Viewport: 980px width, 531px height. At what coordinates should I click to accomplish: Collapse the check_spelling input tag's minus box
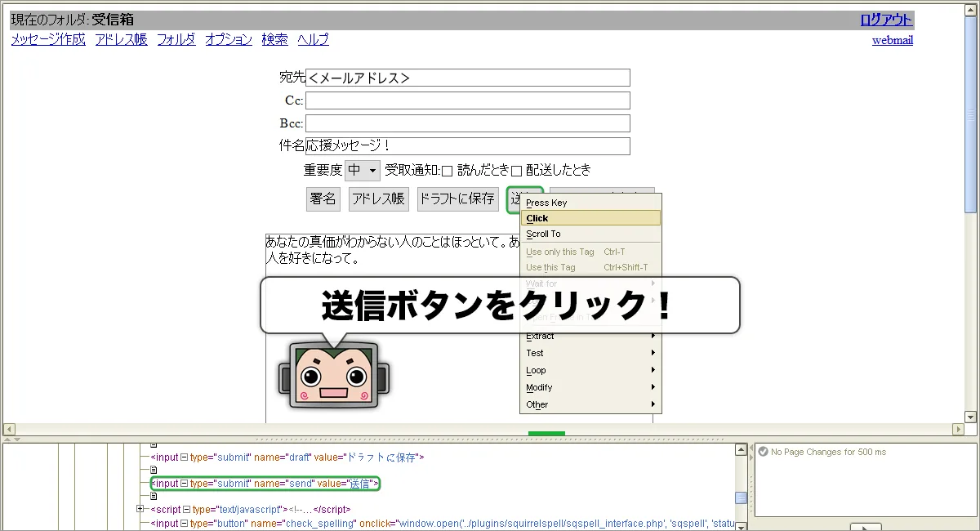tap(184, 523)
